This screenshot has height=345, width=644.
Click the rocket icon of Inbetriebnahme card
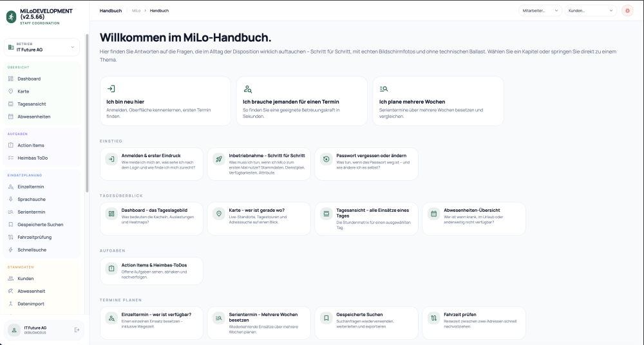point(219,160)
